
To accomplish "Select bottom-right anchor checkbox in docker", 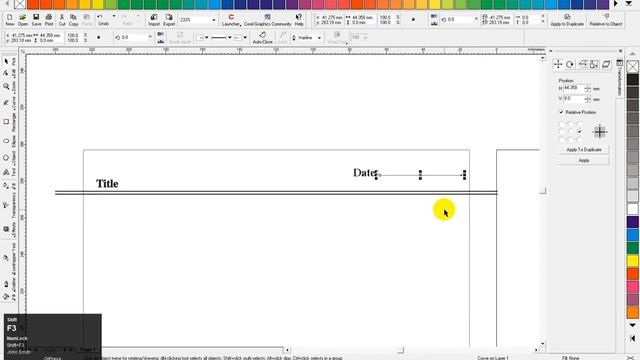I will point(580,139).
